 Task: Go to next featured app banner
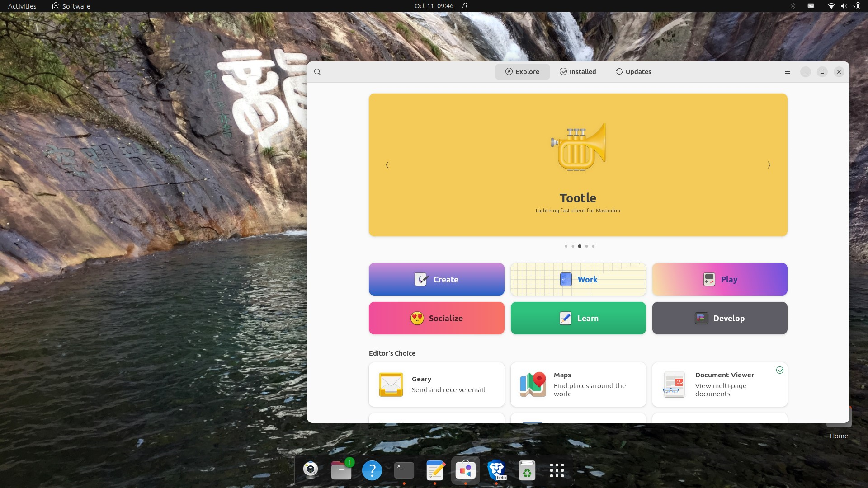(x=769, y=165)
